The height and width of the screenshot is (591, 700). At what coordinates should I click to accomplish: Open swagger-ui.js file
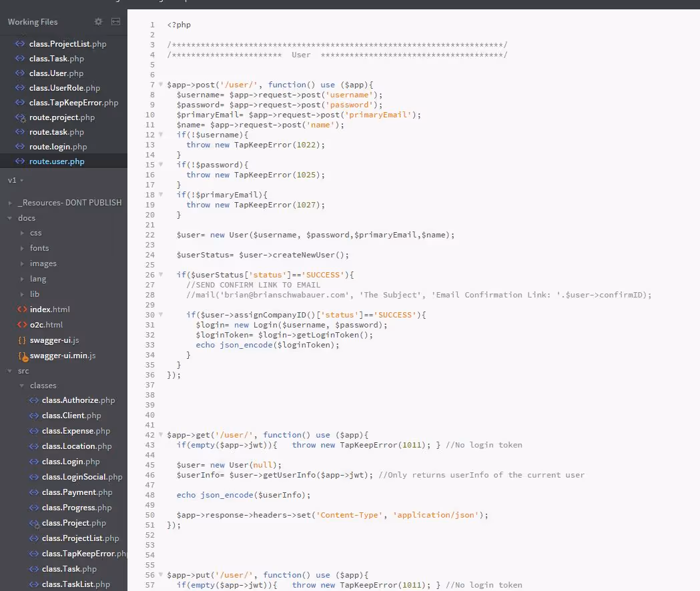pyautogui.click(x=54, y=340)
